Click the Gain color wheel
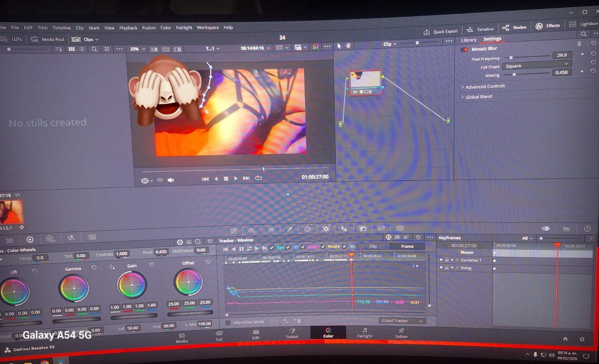This screenshot has height=364, width=599. 132,285
